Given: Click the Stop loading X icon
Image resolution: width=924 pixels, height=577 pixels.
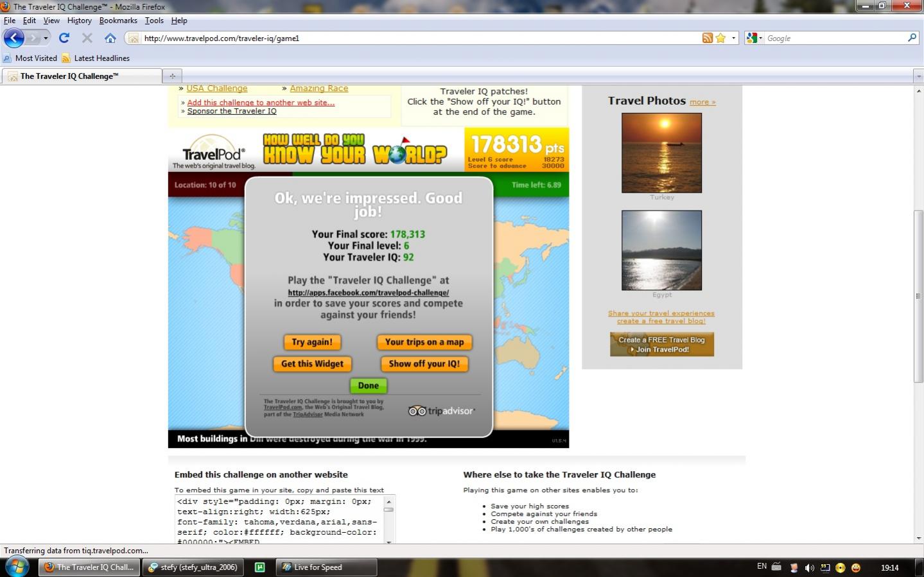Looking at the screenshot, I should (87, 38).
